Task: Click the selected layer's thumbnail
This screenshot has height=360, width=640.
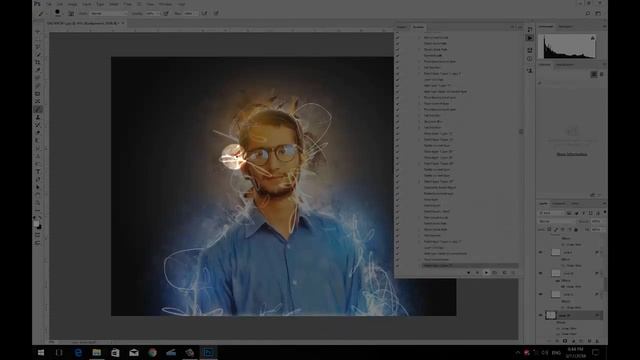Action: 551,315
